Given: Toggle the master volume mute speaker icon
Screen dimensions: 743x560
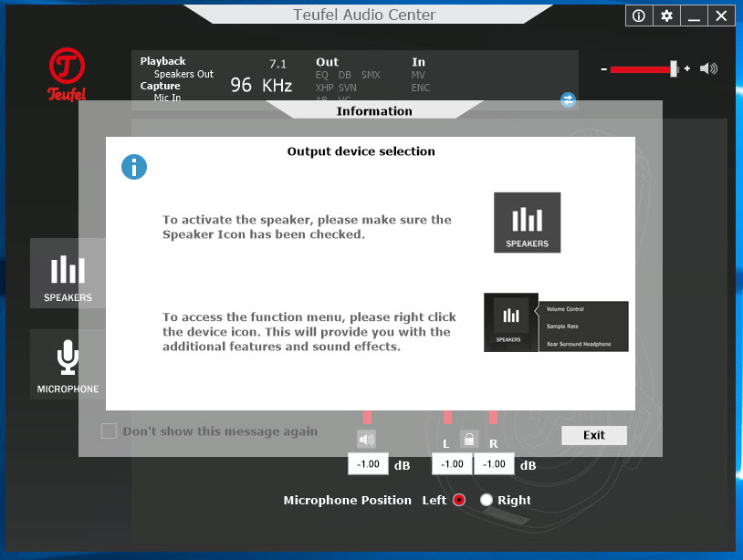Looking at the screenshot, I should click(x=708, y=68).
